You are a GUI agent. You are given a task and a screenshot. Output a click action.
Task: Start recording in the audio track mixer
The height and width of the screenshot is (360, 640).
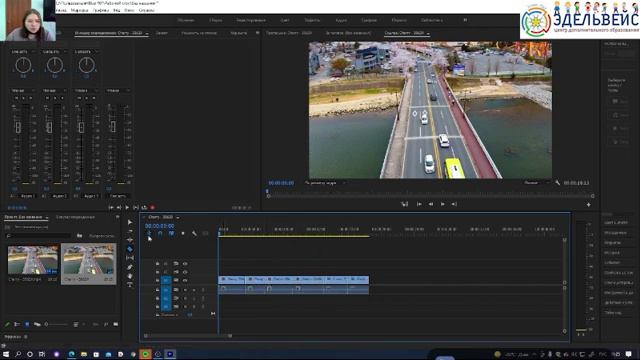(153, 207)
